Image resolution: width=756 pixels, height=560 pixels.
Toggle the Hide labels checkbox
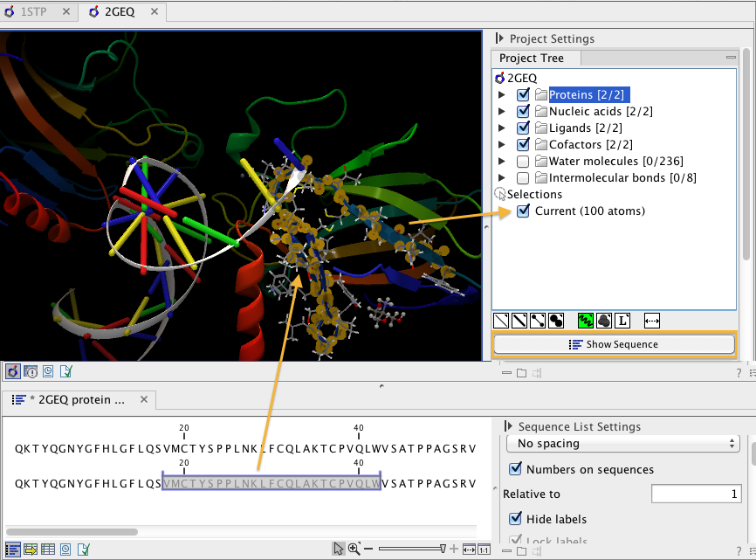pyautogui.click(x=515, y=519)
